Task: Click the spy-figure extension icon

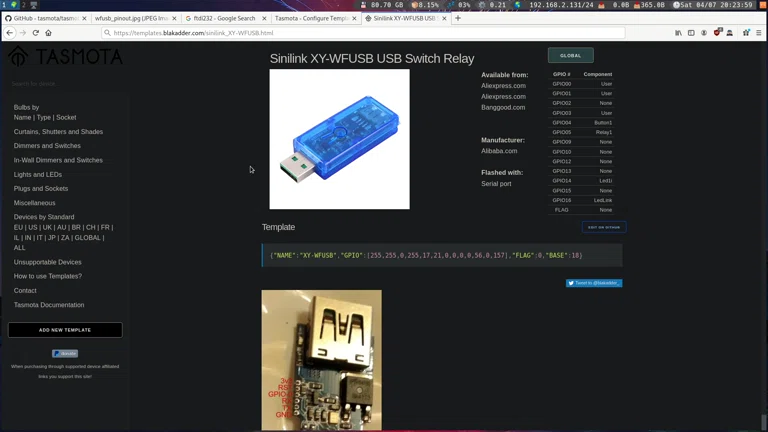Action: 729,33
